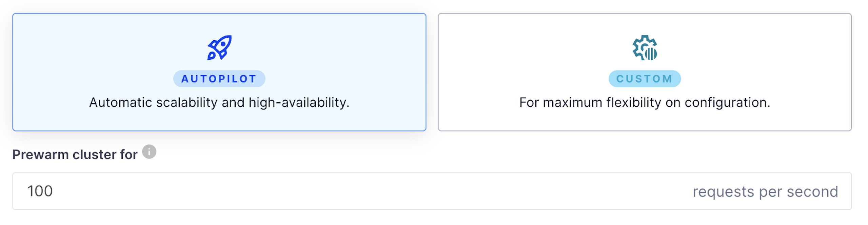The image size is (868, 225).
Task: Click "For maximum flexibility on configuration" description
Action: (645, 102)
